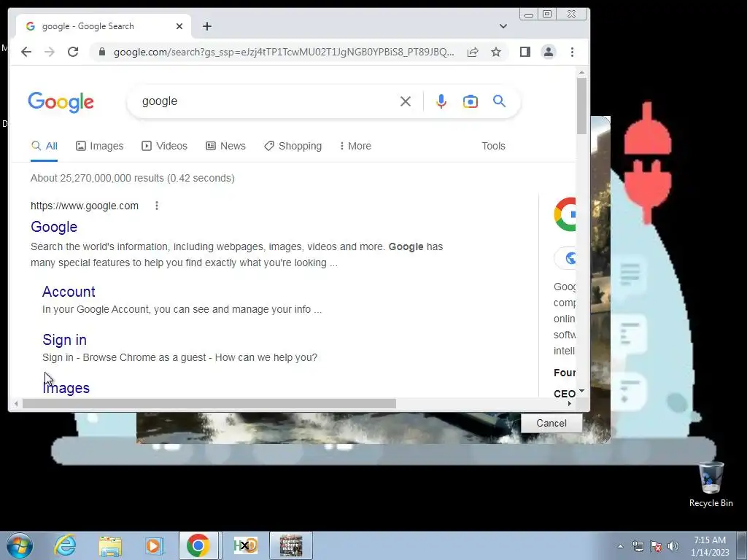Share this page icon in address bar
The height and width of the screenshot is (560, 747).
tap(473, 52)
